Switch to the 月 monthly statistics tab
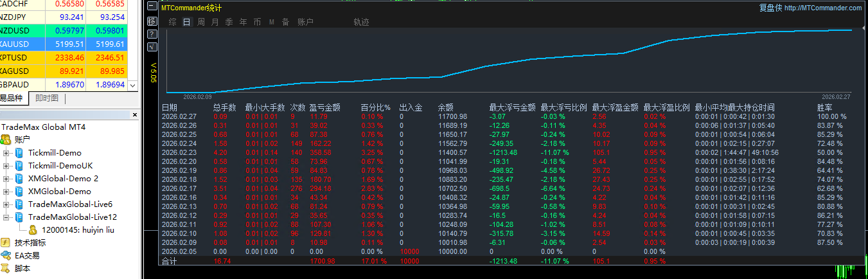 point(215,22)
